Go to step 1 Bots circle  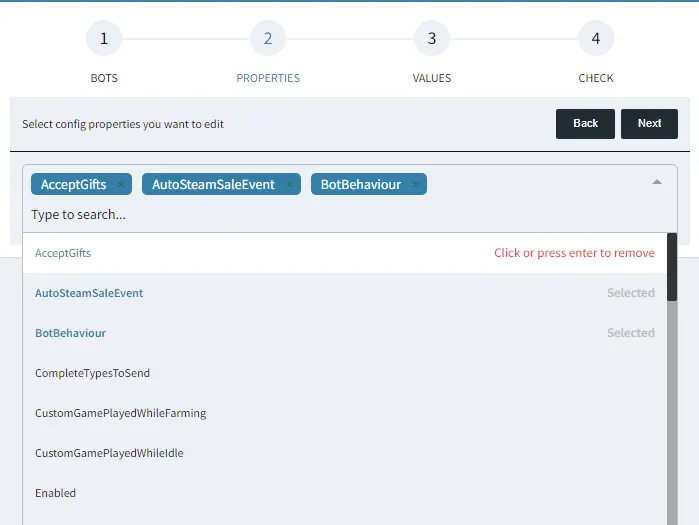tap(104, 38)
